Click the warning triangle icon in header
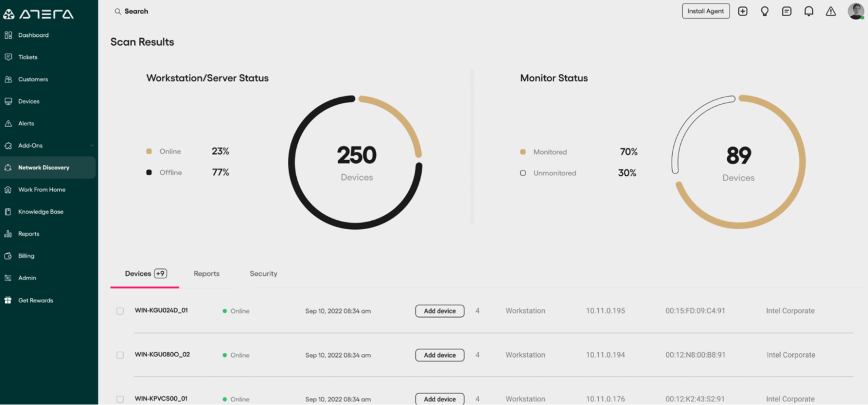 (830, 11)
